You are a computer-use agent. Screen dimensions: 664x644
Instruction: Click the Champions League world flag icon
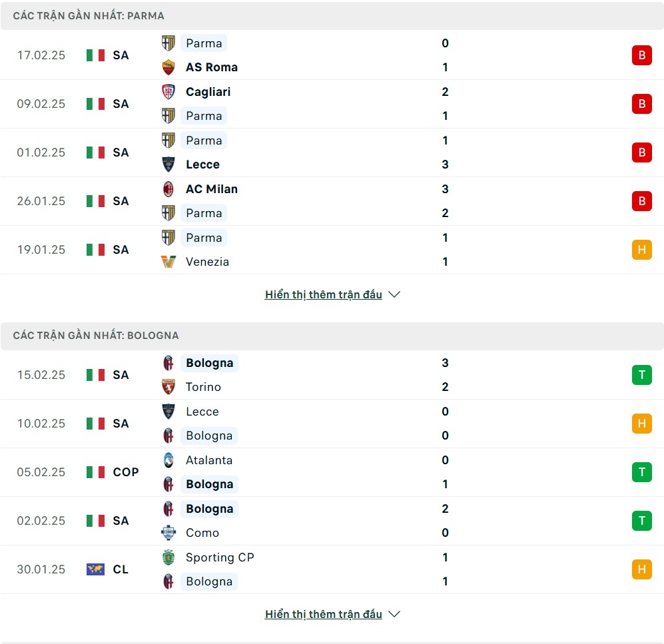tap(95, 569)
